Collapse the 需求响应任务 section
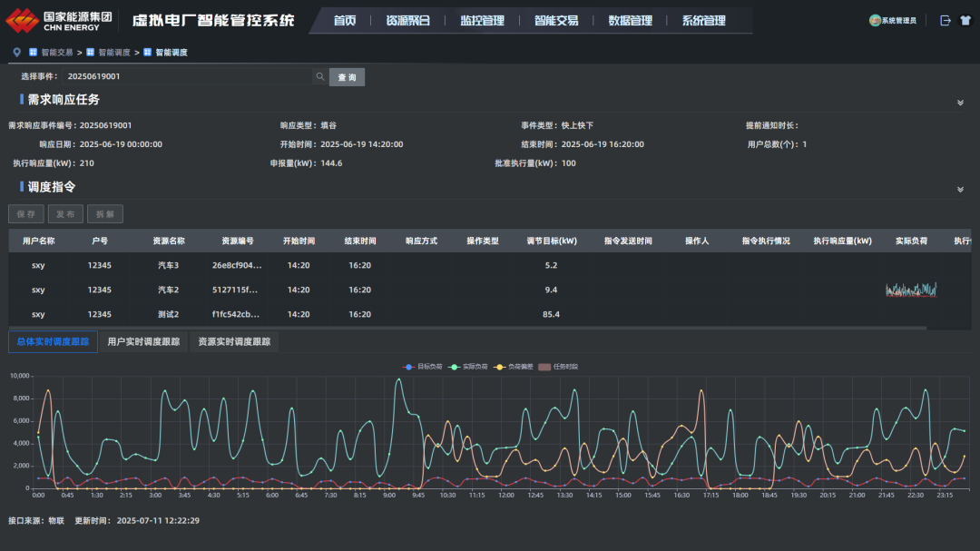The width and height of the screenshot is (980, 551). pos(960,103)
